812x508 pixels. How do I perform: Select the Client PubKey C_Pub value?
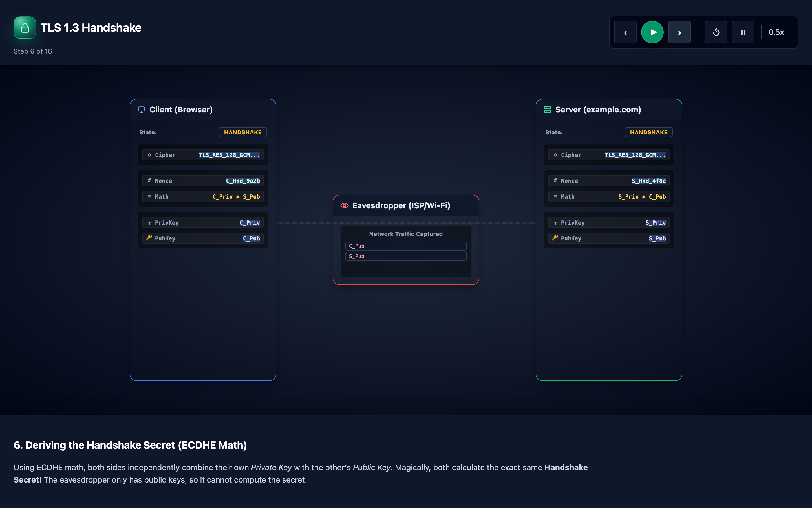click(x=251, y=238)
